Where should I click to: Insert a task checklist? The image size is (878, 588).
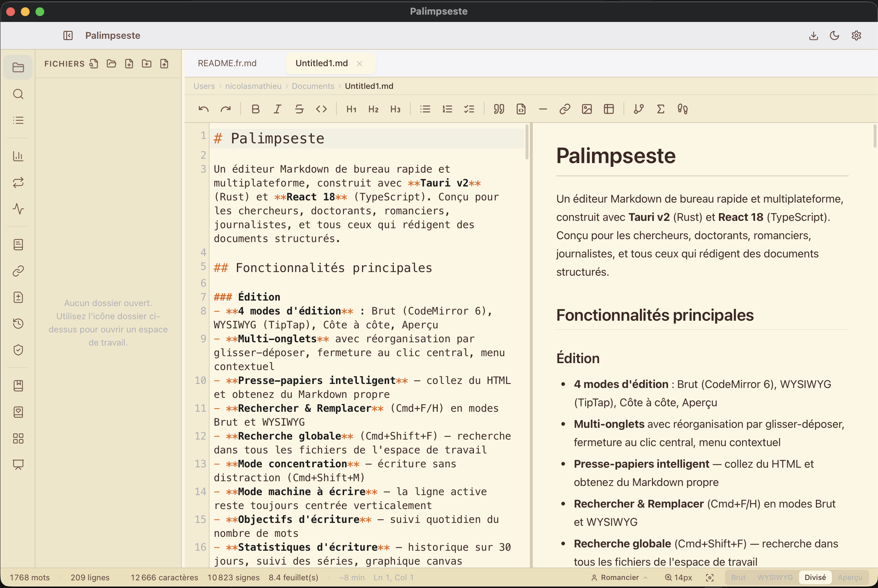coord(470,109)
